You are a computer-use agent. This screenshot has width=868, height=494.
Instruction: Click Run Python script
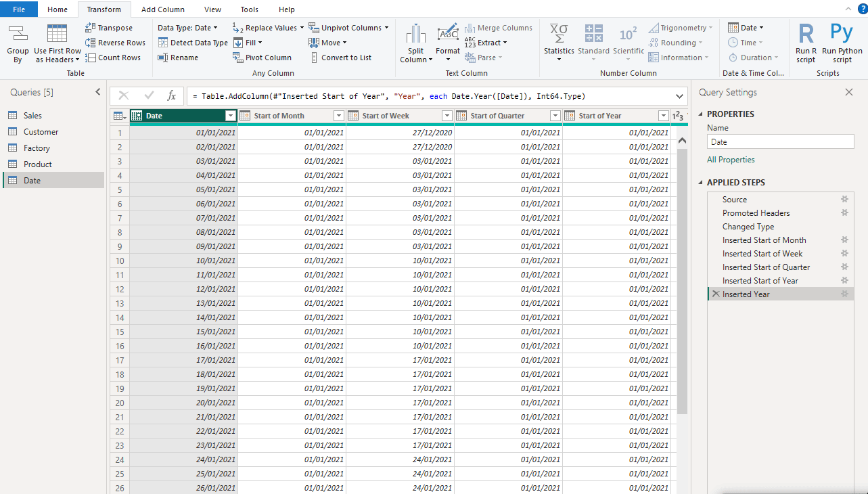pyautogui.click(x=842, y=44)
